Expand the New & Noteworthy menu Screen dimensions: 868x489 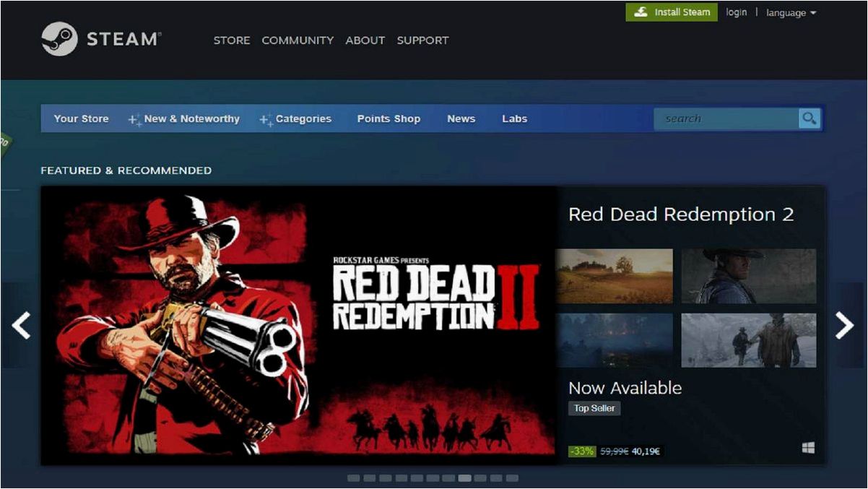pyautogui.click(x=191, y=118)
